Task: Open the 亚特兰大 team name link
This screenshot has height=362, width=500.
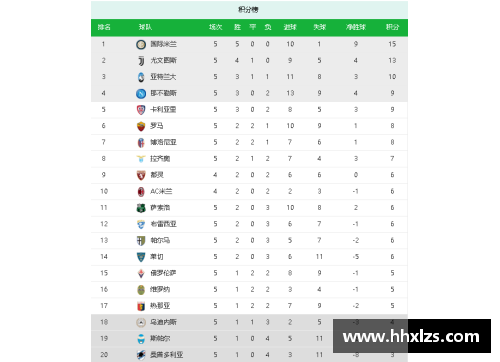Action: (163, 77)
